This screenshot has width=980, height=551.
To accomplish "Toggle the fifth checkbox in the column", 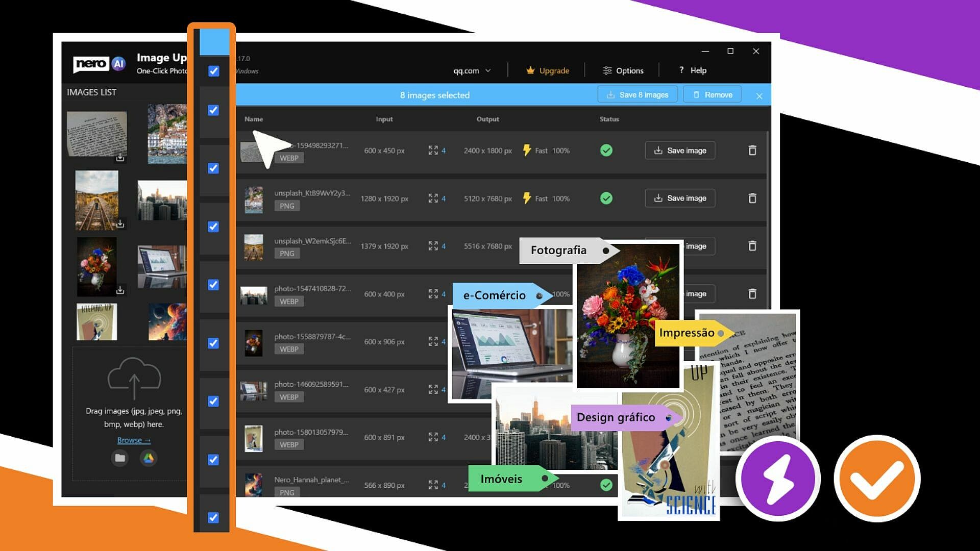I will tap(214, 285).
